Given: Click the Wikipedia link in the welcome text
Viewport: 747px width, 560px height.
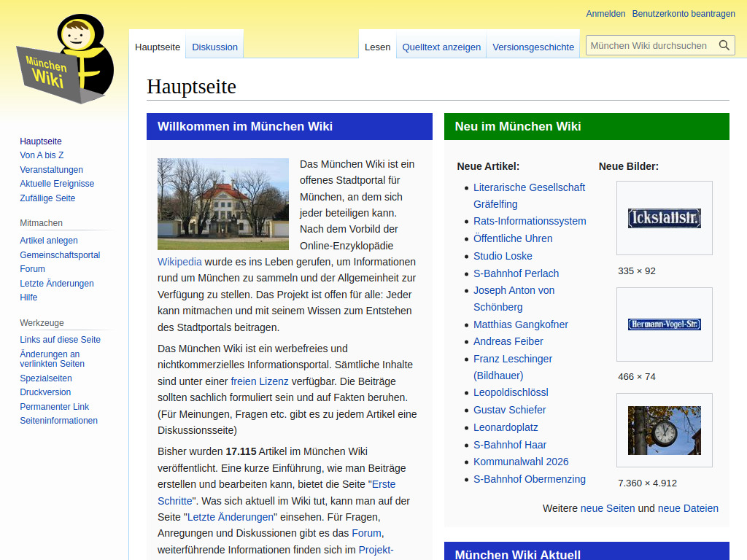Looking at the screenshot, I should [179, 262].
